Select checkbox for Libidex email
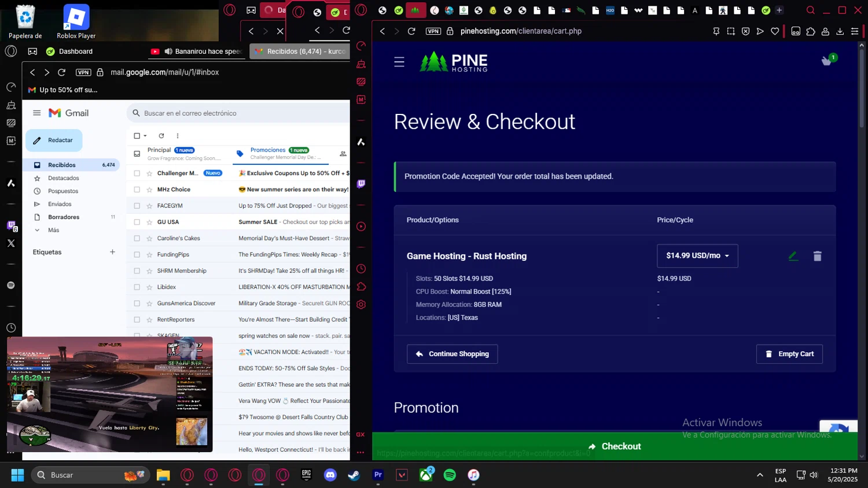 [137, 287]
